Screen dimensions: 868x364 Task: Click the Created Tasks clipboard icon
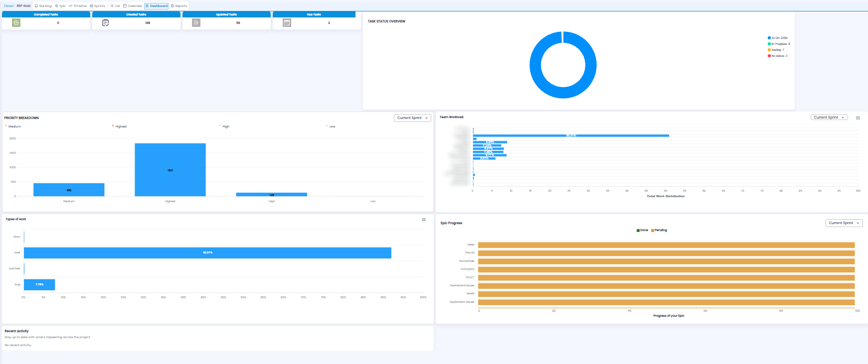[106, 23]
